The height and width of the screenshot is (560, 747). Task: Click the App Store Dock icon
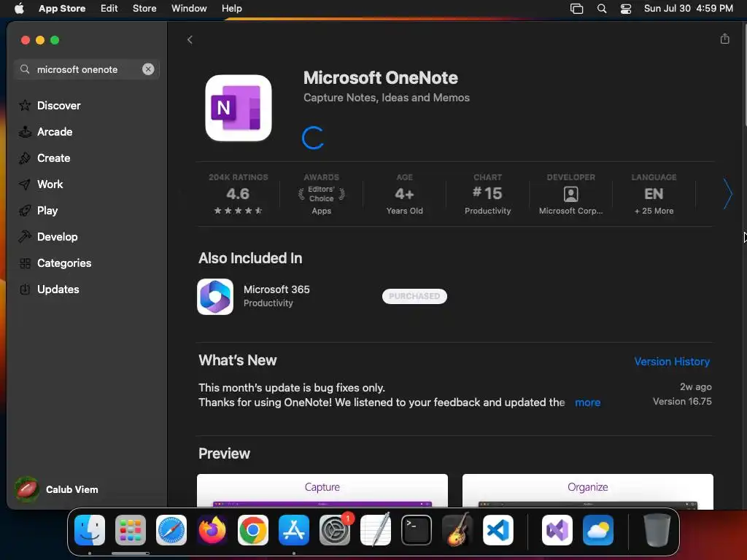click(294, 530)
